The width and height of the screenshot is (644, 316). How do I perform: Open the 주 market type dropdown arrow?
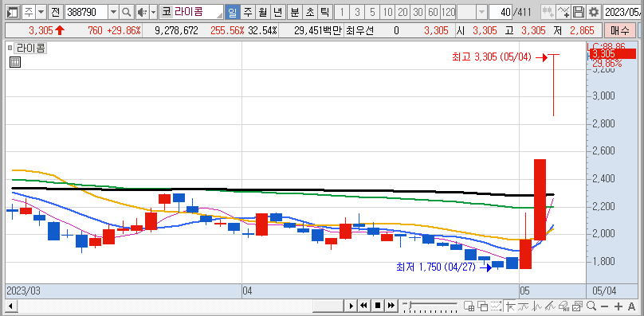[41, 12]
